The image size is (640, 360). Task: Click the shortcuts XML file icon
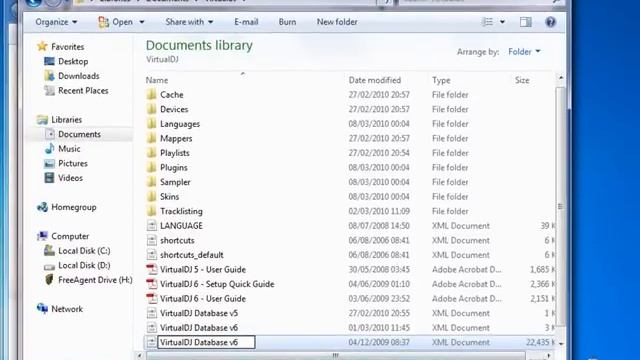coord(151,240)
